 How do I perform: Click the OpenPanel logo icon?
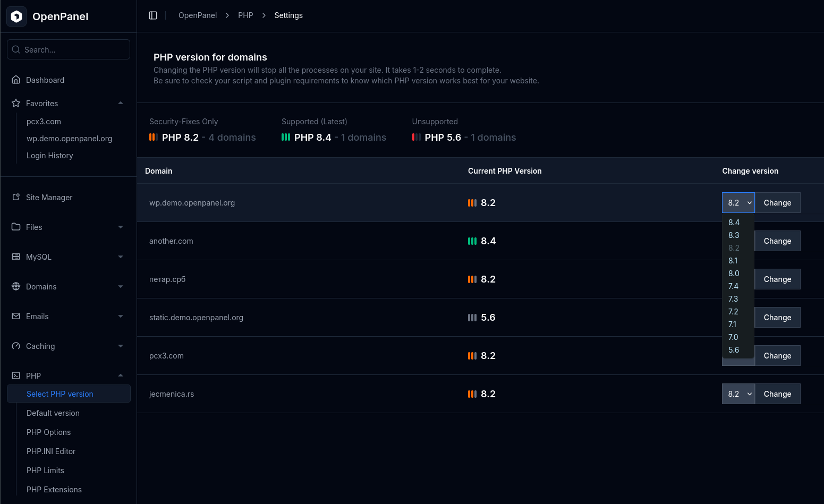point(16,16)
